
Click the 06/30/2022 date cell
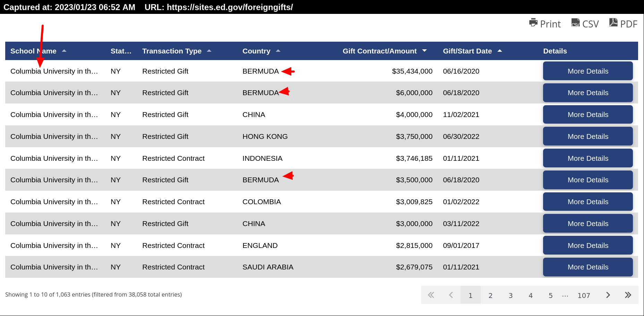coord(461,136)
